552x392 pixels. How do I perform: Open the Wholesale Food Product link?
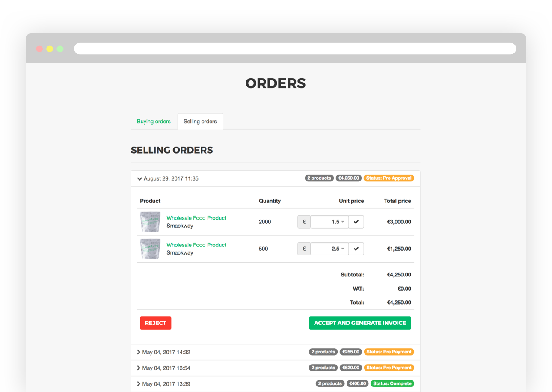[196, 218]
